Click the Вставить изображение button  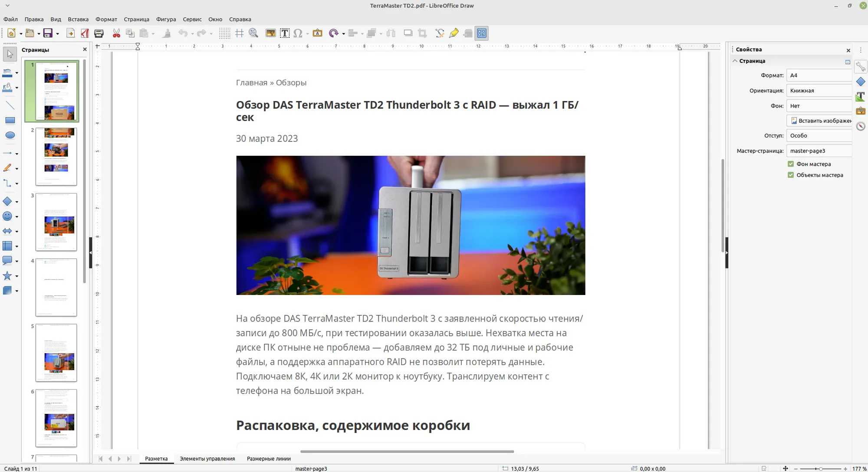point(820,121)
